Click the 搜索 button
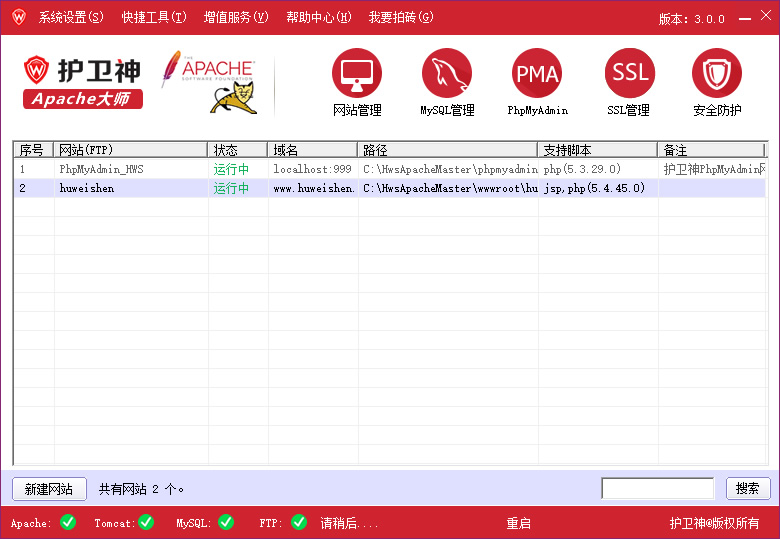780x539 pixels. tap(748, 488)
